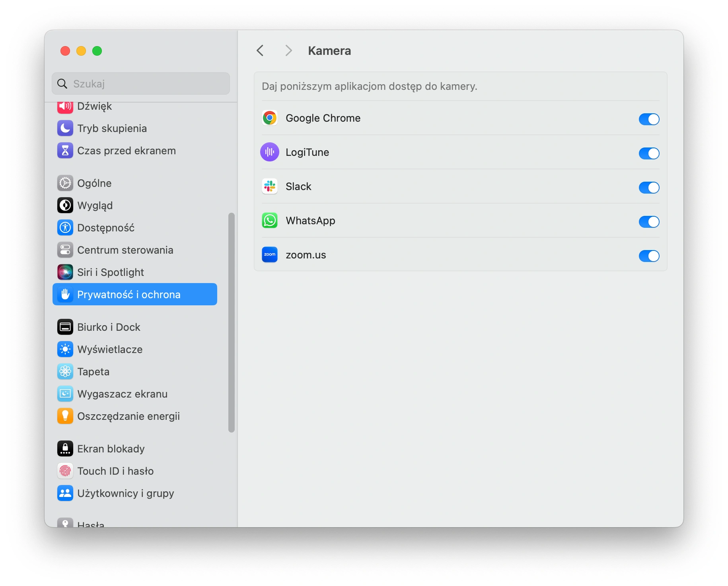
Task: Disable camera access for Google Chrome
Action: coord(649,119)
